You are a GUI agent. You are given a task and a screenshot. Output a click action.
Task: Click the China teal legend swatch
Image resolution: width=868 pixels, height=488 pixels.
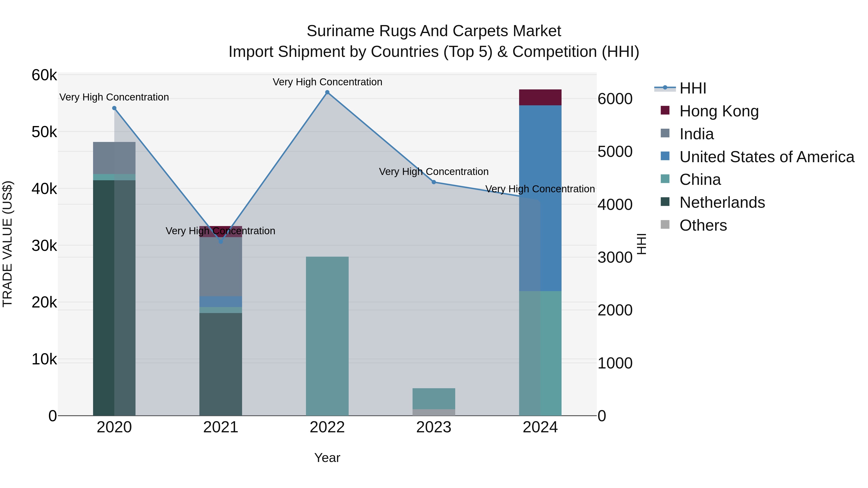coord(665,179)
